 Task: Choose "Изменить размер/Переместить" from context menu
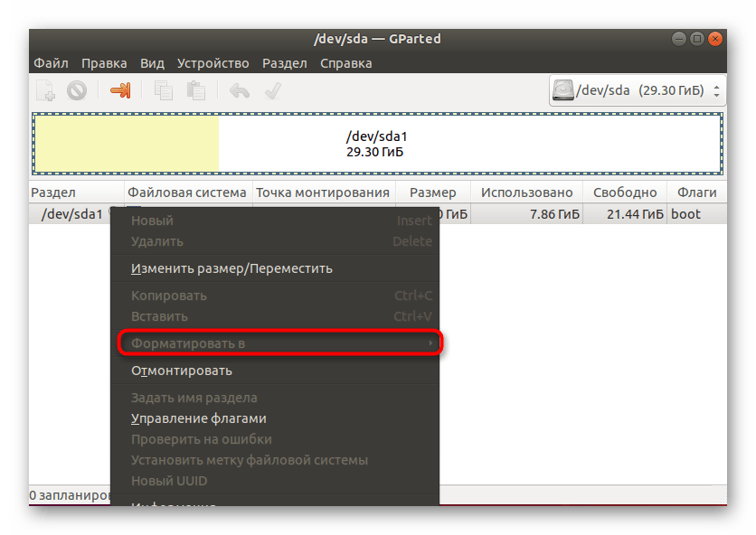coord(232,268)
